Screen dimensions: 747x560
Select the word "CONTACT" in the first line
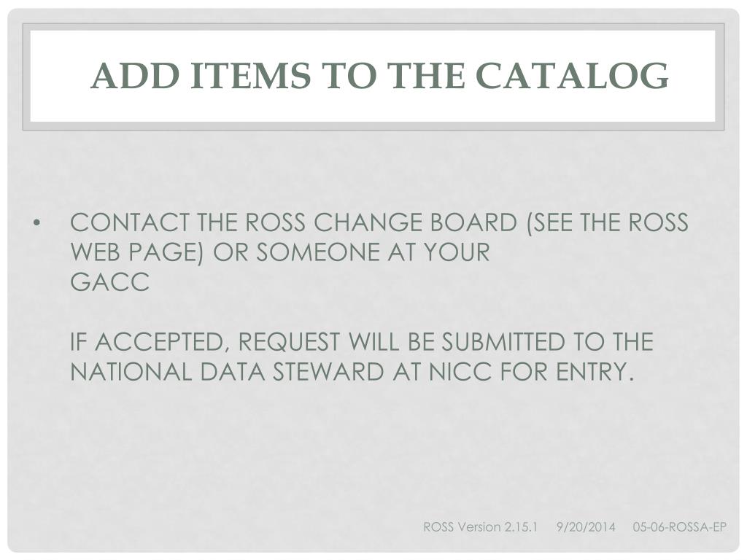[130, 222]
